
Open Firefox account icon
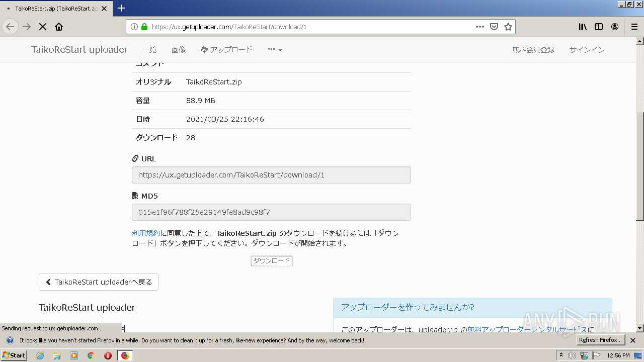click(x=615, y=27)
